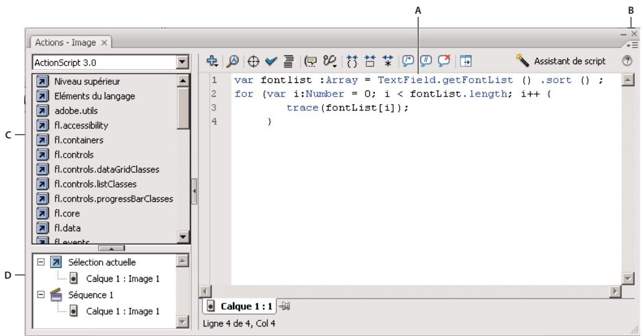Select the Calque 1 : 1 script tab
644x336 pixels.
[240, 306]
